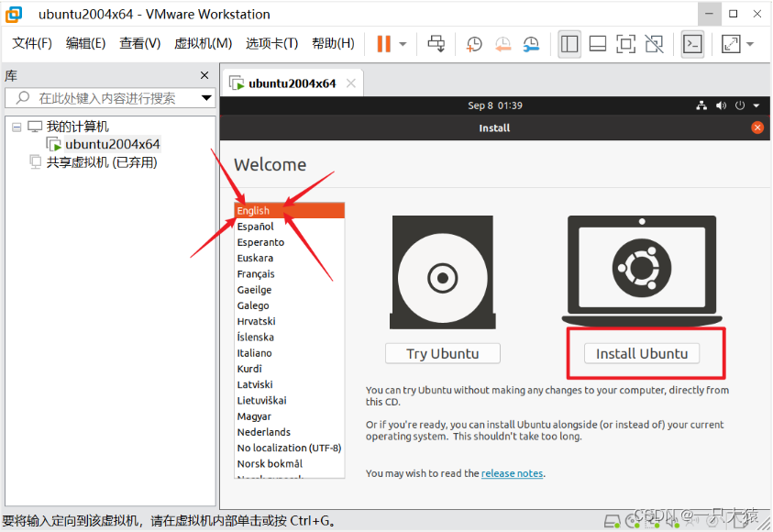Toggle the thumbnail bar view icon
This screenshot has height=532, width=773.
(x=598, y=44)
